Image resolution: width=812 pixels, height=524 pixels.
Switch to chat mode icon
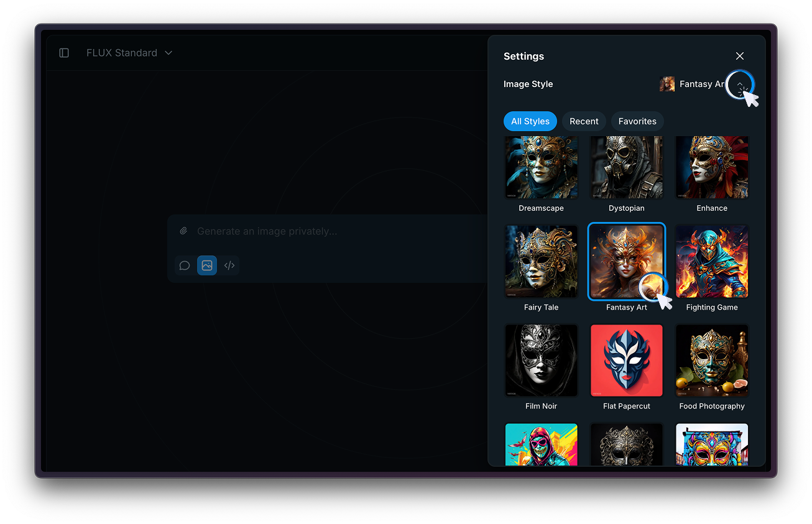(185, 265)
